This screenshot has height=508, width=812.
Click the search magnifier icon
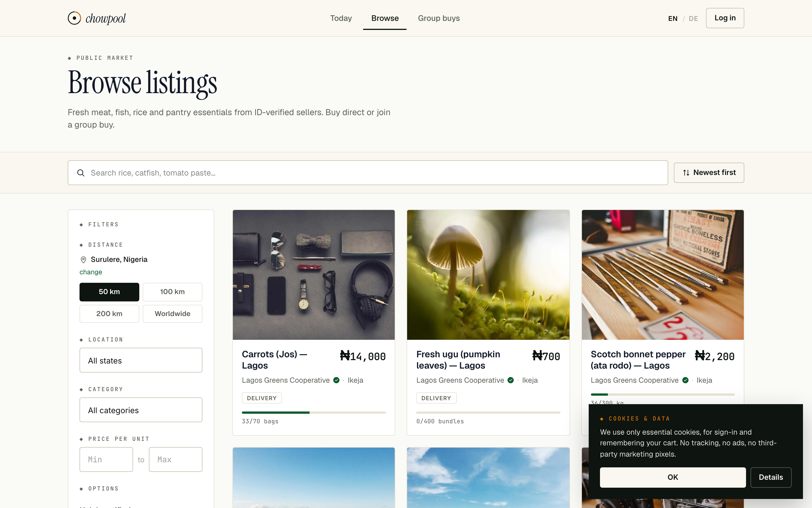81,173
